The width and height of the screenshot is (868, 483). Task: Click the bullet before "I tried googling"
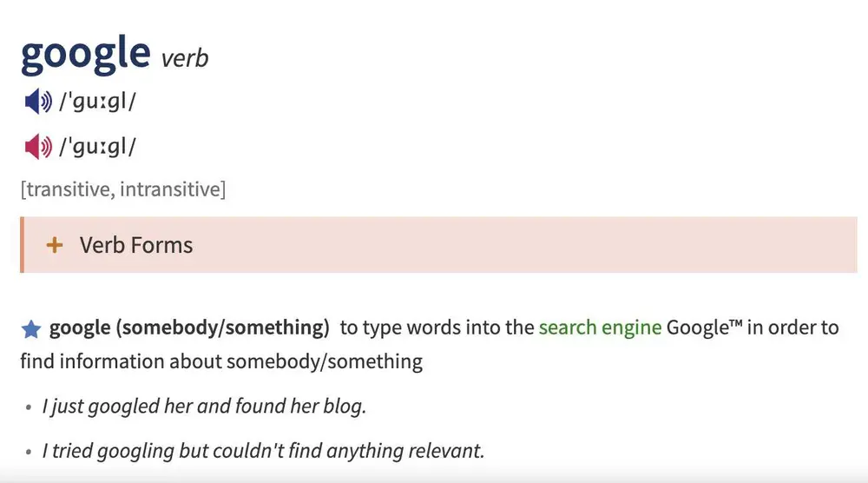pyautogui.click(x=29, y=452)
